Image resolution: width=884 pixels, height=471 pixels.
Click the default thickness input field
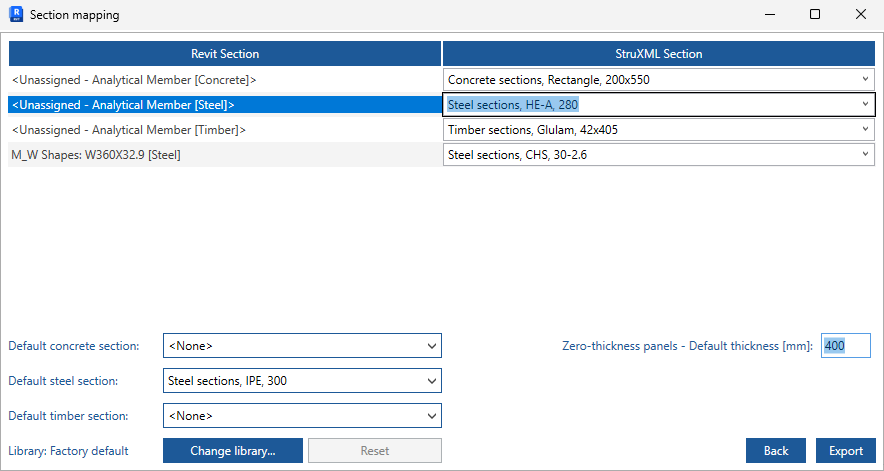point(846,346)
